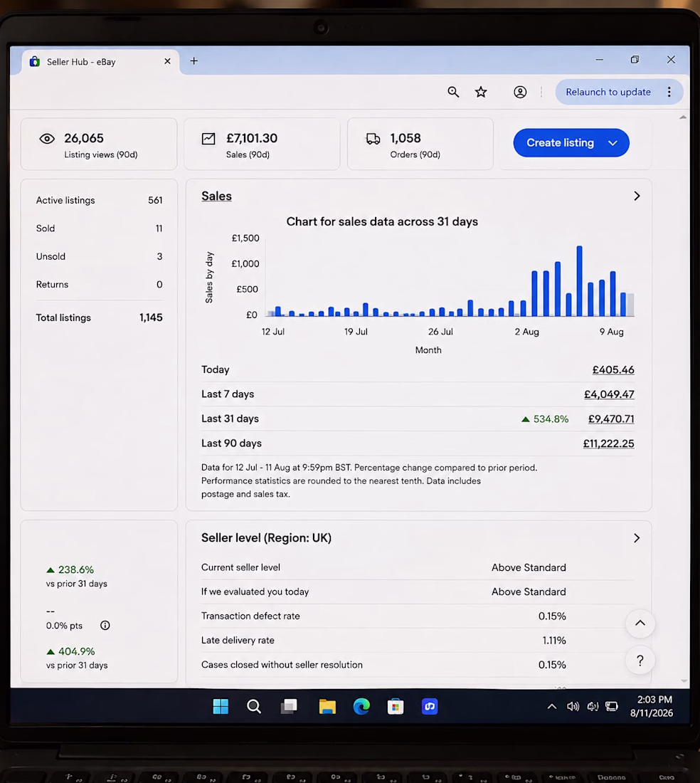
Task: Click the Total listings 1,145 row
Action: (x=99, y=317)
